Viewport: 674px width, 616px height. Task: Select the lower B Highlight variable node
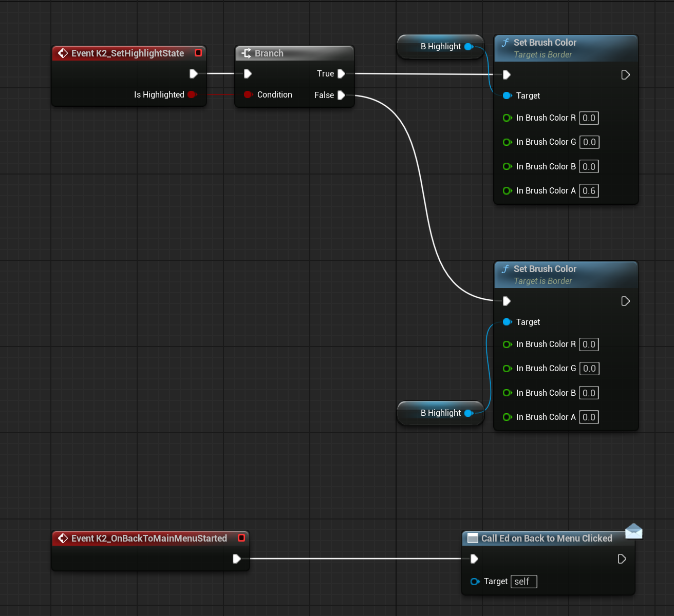(441, 413)
